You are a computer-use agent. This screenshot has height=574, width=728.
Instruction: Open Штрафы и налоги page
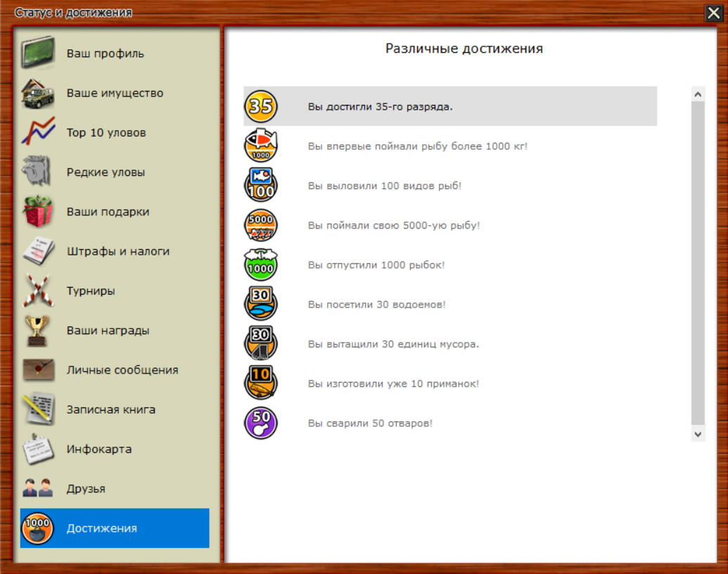pos(117,251)
